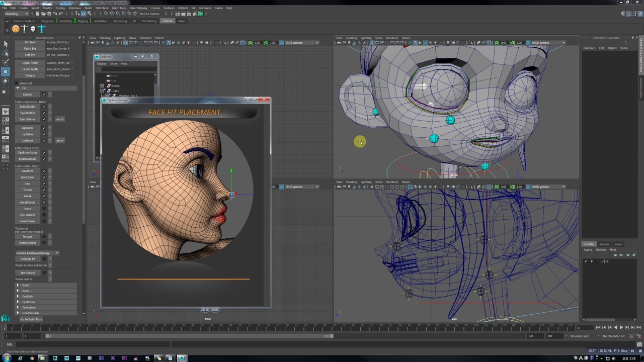Expand the HeadSquash section
Viewport: 644px width, 362px height.
click(18, 313)
